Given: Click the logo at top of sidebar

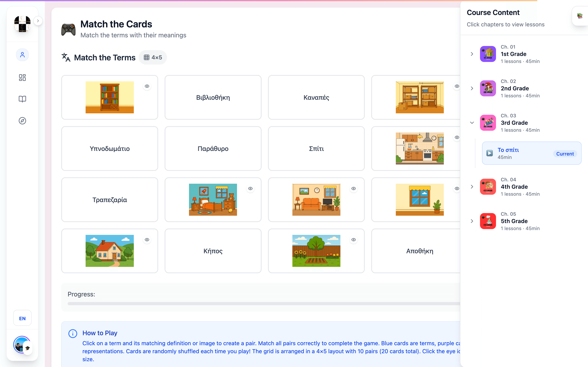Looking at the screenshot, I should click(22, 24).
